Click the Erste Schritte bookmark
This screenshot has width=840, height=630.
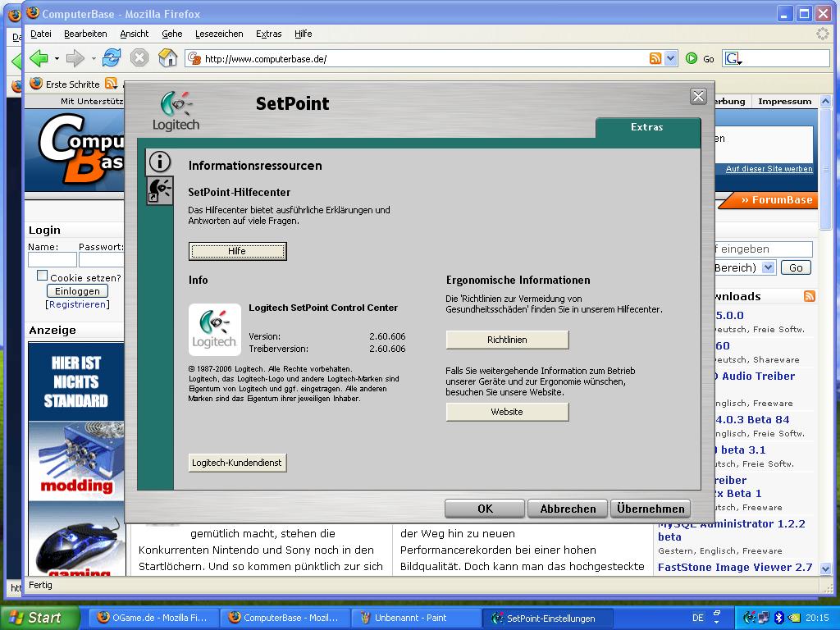pos(65,84)
